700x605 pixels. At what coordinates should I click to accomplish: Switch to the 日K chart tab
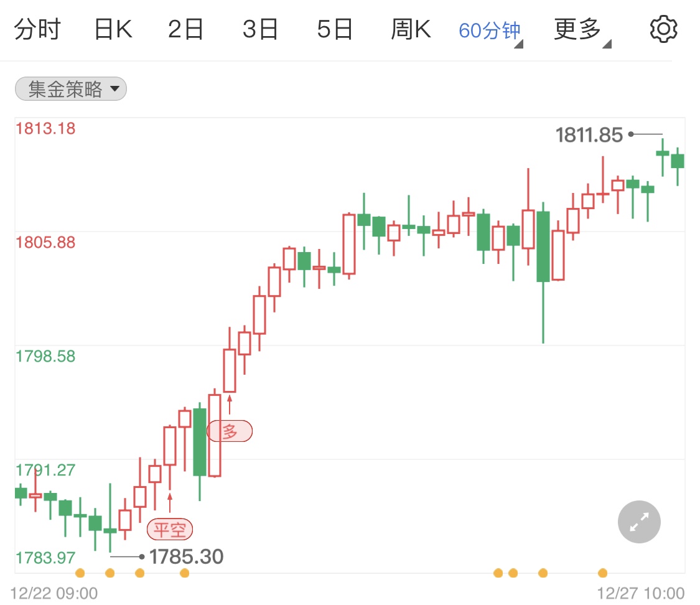tap(112, 28)
